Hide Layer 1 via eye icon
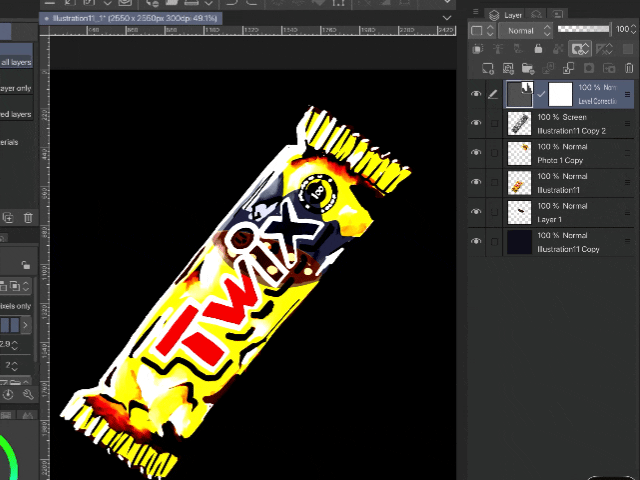 pos(476,211)
